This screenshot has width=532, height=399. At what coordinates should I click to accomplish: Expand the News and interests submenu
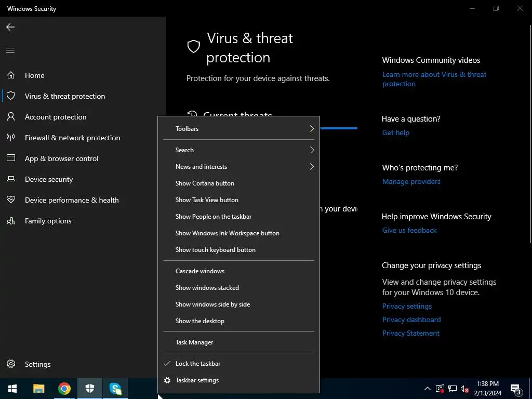pos(239,167)
